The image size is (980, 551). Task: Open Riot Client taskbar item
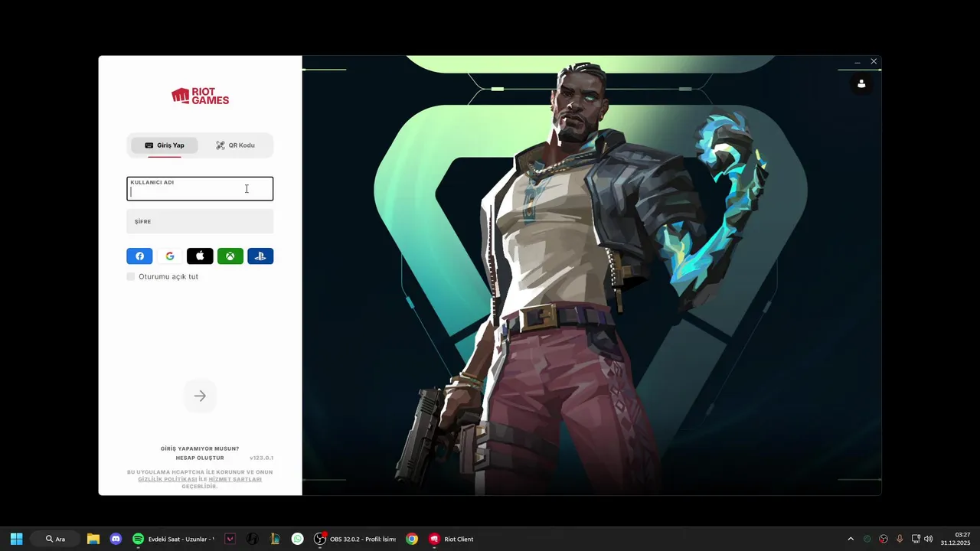pos(452,539)
